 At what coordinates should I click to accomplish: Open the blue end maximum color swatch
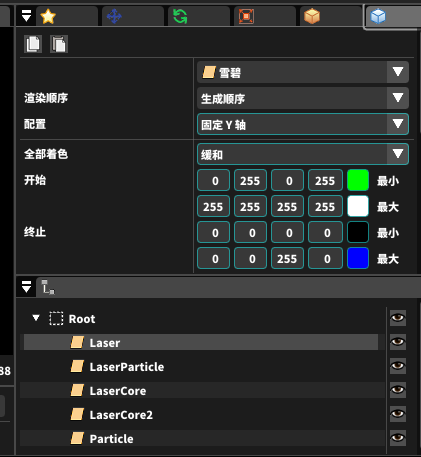click(358, 258)
